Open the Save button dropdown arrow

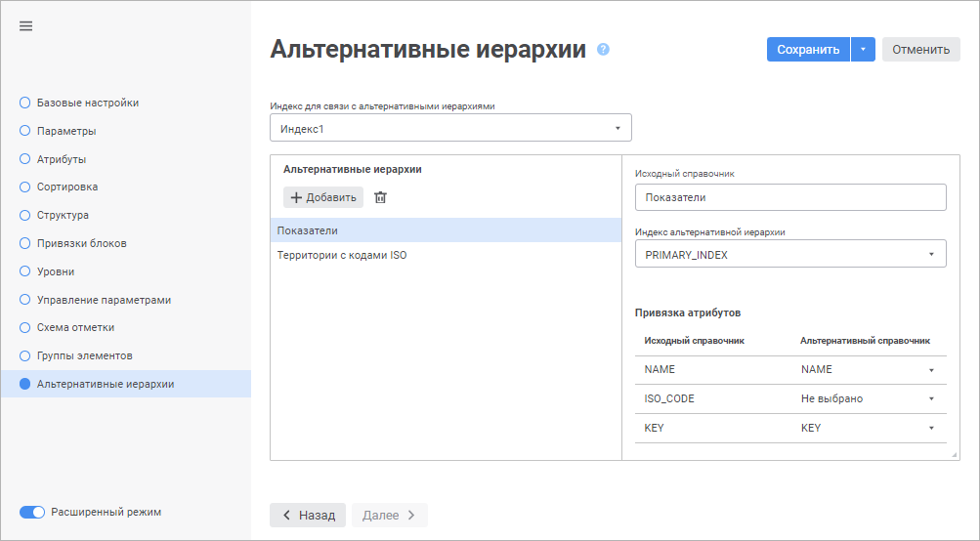pos(863,50)
